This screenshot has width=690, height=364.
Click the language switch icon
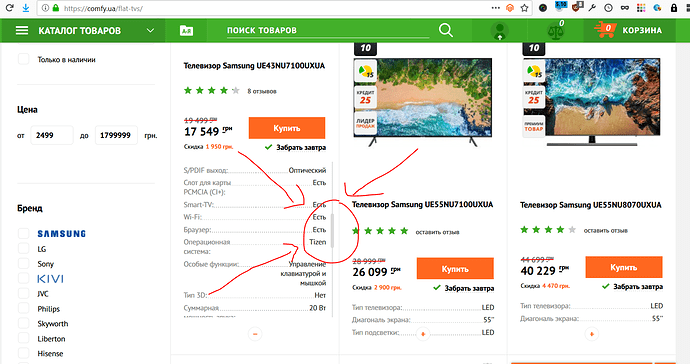click(186, 31)
